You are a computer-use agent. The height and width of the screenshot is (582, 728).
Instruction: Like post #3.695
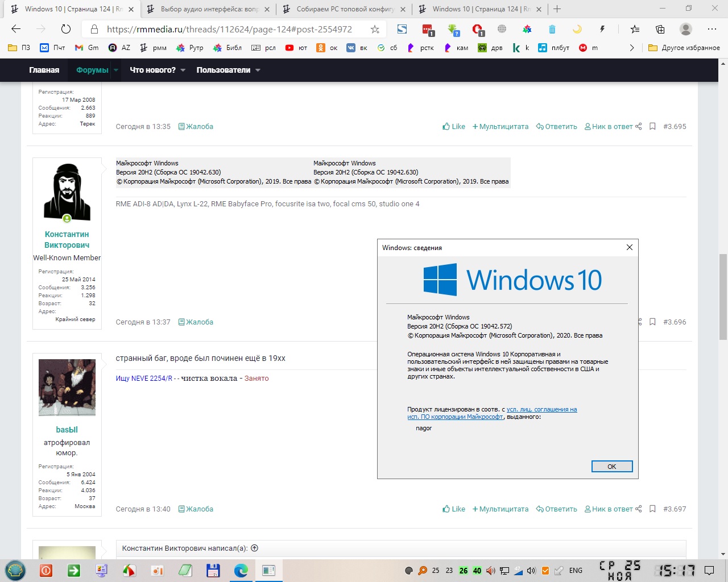coord(454,126)
